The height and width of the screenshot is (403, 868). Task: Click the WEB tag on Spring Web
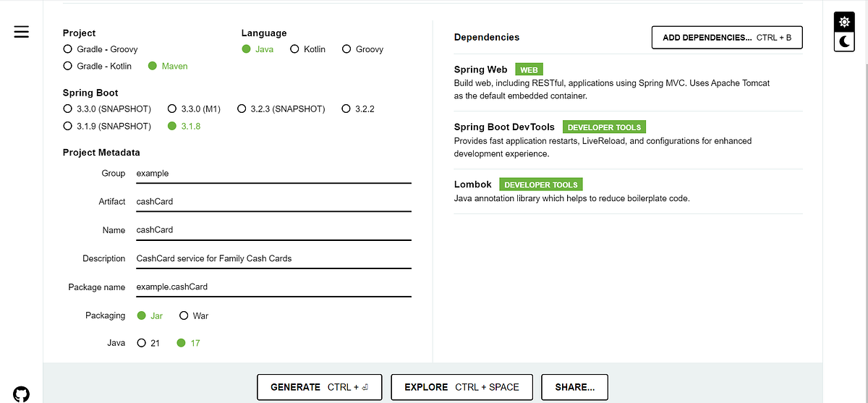(529, 69)
